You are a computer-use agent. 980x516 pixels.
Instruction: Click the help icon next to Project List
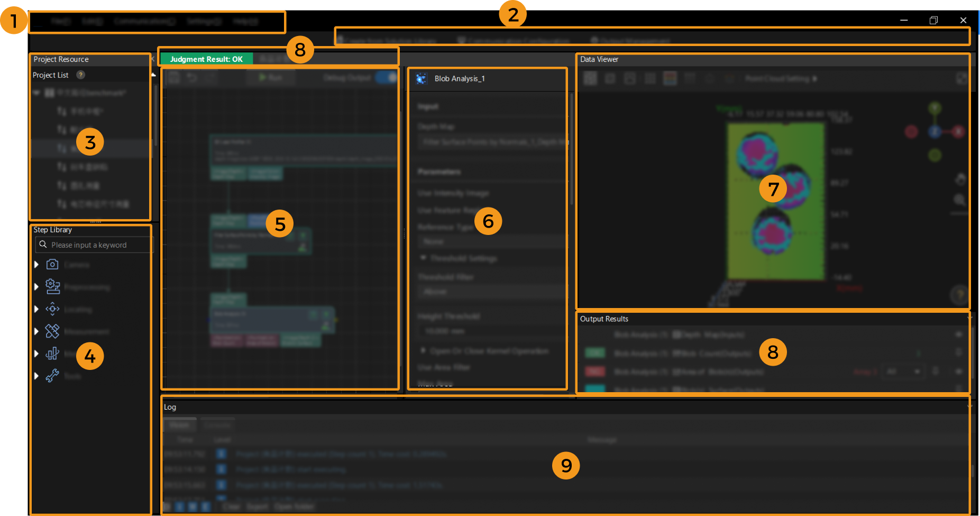click(80, 75)
